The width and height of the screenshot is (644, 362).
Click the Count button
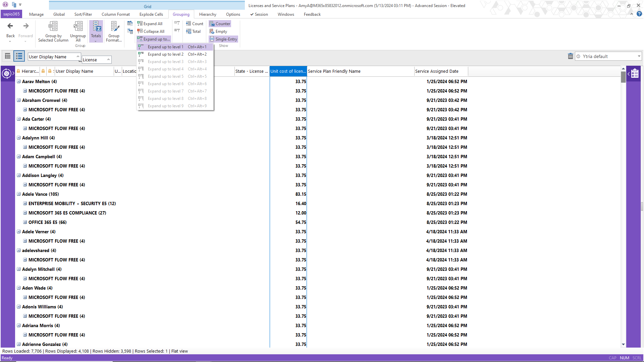coord(195,24)
